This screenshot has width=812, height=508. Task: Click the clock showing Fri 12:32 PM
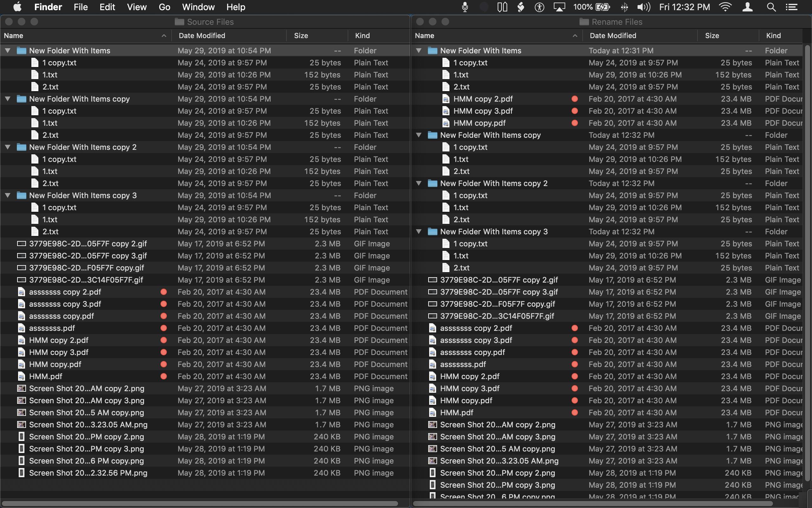684,7
